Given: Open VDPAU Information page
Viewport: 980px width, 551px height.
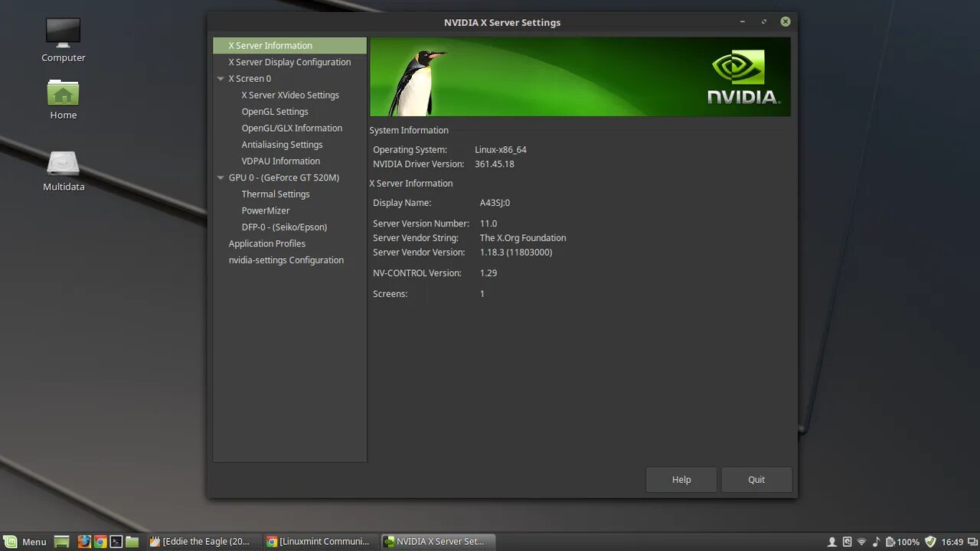Looking at the screenshot, I should (x=281, y=161).
